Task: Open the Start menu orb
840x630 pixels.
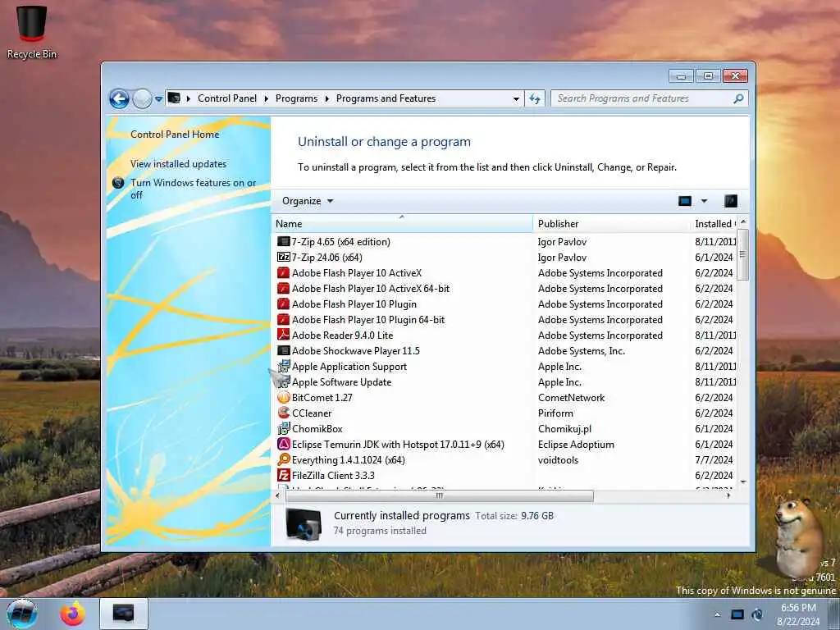Action: [22, 614]
